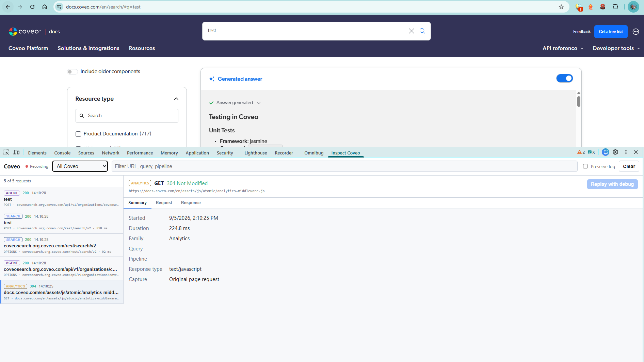Click the Feedback link
This screenshot has width=644, height=362.
point(582,32)
